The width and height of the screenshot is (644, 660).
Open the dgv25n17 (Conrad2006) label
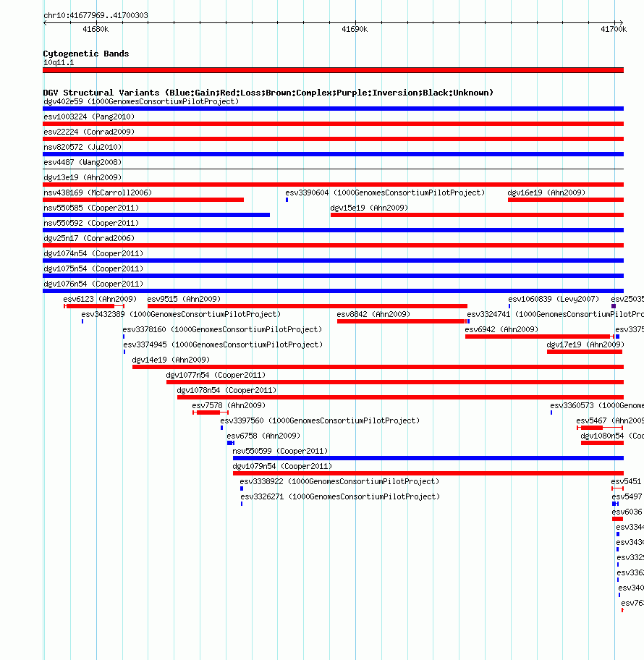tap(89, 238)
